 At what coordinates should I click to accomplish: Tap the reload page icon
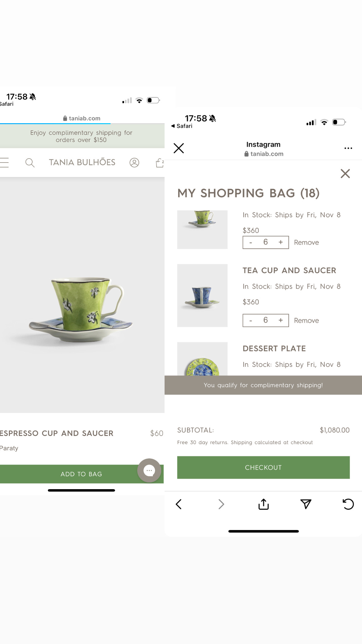click(348, 504)
